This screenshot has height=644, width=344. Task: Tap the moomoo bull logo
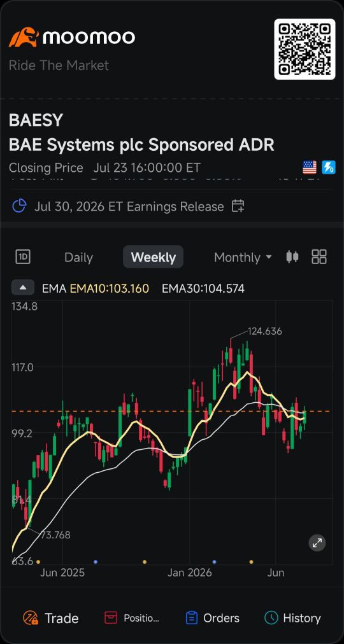point(24,37)
